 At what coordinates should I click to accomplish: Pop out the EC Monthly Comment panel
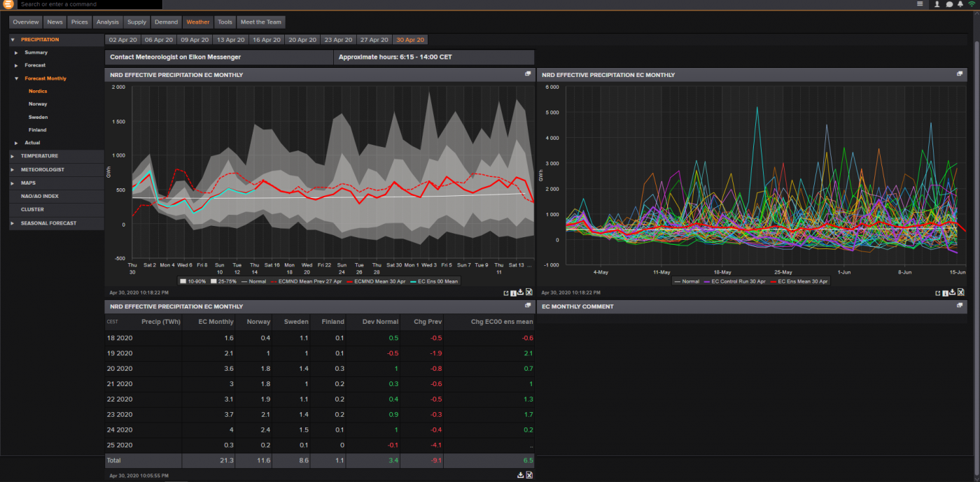(x=960, y=306)
